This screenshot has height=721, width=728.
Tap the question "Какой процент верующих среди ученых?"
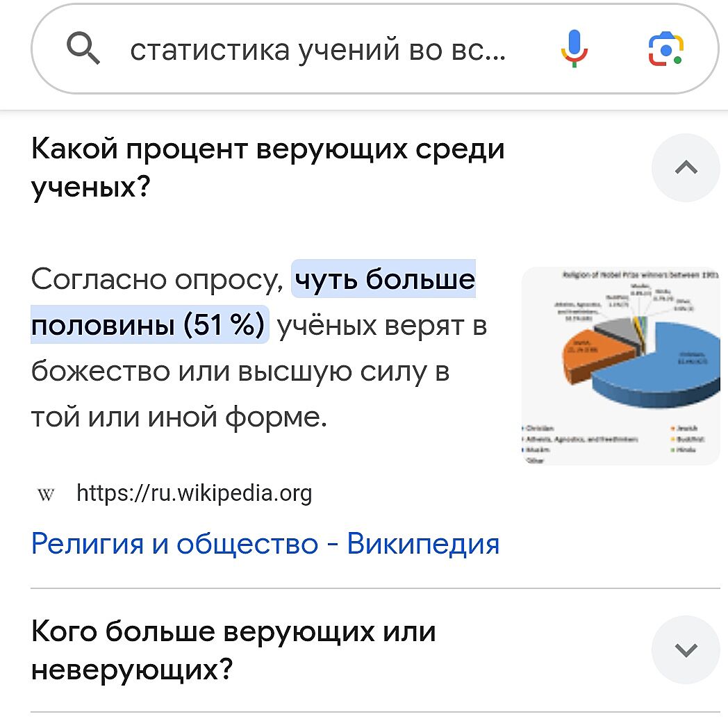(268, 168)
